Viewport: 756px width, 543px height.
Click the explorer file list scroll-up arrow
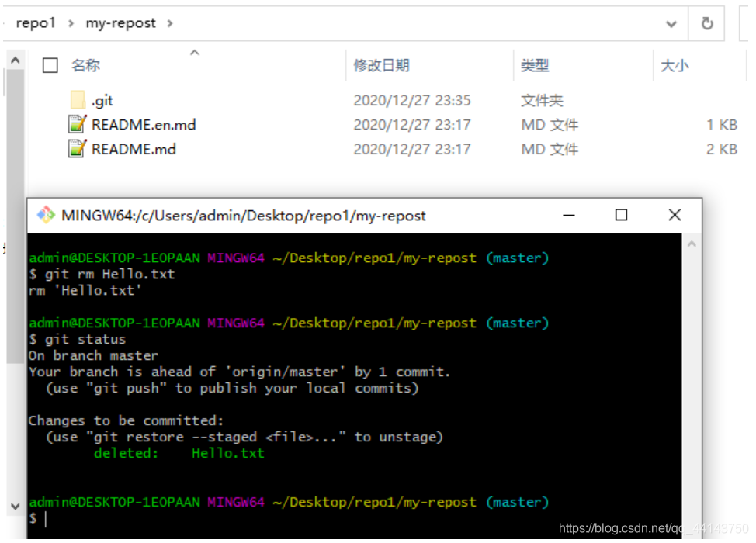click(15, 61)
